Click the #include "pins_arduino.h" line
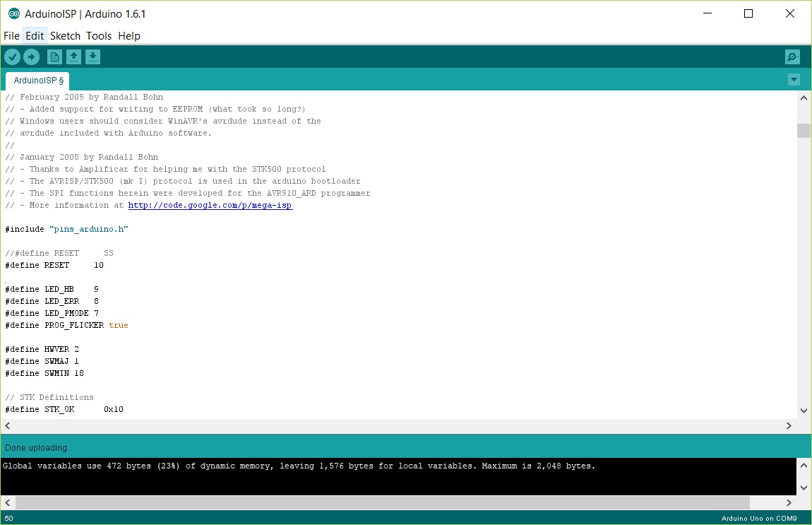This screenshot has width=812, height=525. pyautogui.click(x=66, y=229)
